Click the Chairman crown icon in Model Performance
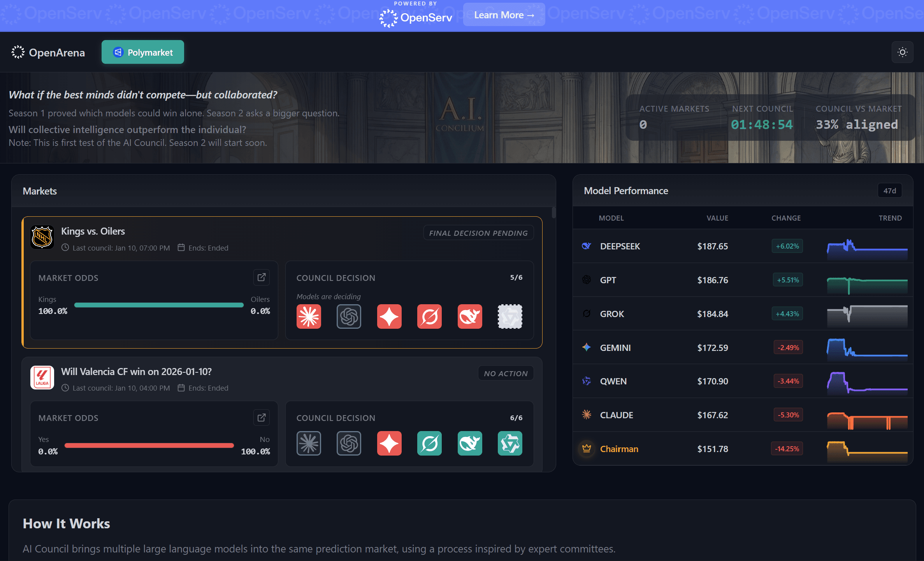The image size is (924, 561). (x=586, y=449)
